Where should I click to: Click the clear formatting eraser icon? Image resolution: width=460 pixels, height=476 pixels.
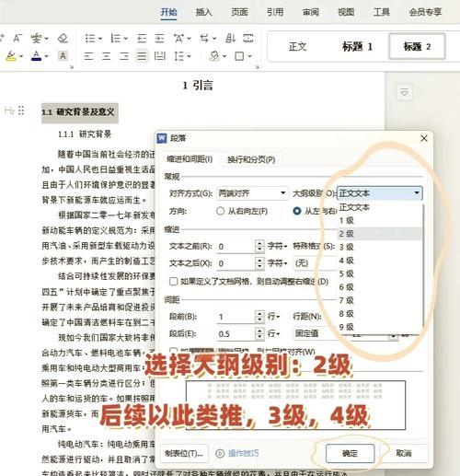[63, 39]
